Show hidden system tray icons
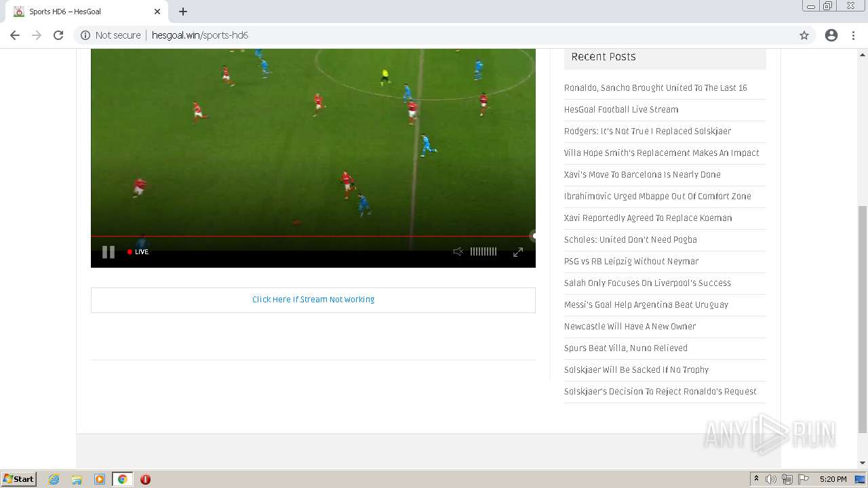 [x=756, y=479]
